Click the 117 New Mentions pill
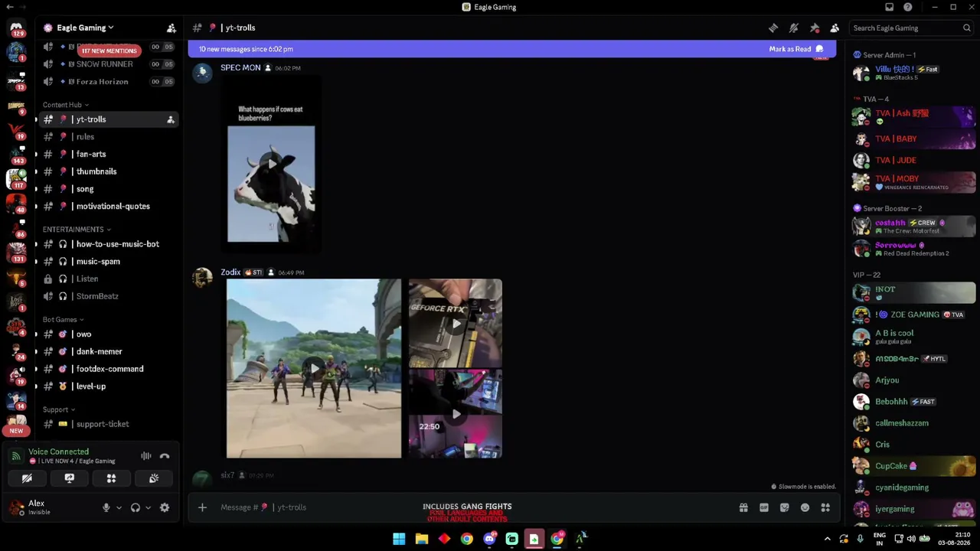Image resolution: width=980 pixels, height=551 pixels. (x=109, y=51)
